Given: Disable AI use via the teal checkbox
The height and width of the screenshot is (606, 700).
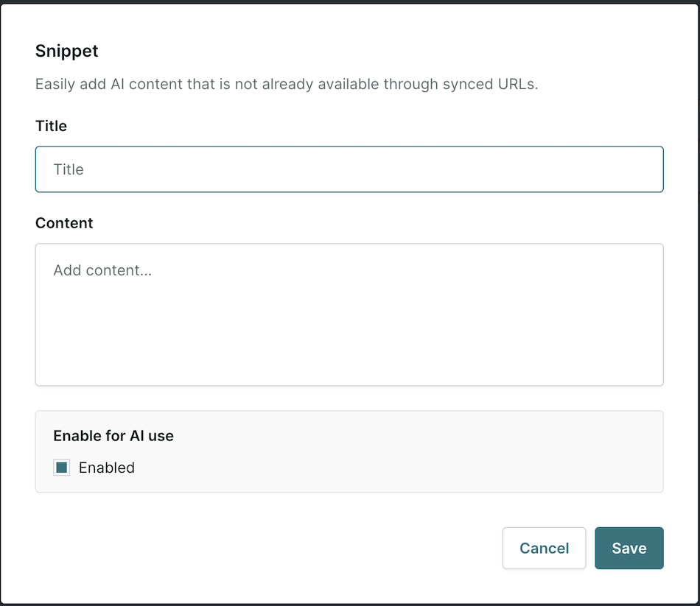Looking at the screenshot, I should coord(62,468).
